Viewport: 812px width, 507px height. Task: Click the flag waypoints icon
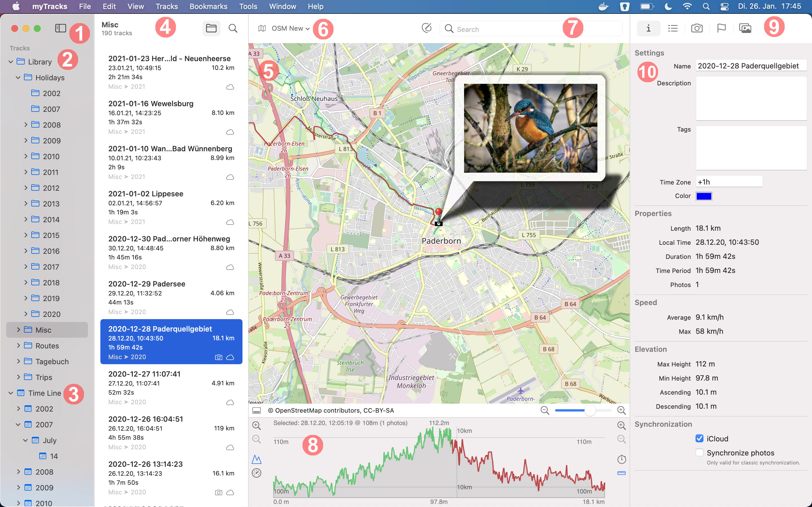pos(721,28)
